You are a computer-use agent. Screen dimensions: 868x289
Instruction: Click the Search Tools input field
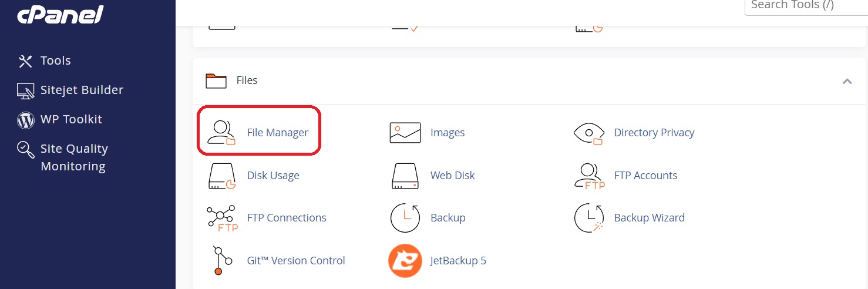point(806,6)
